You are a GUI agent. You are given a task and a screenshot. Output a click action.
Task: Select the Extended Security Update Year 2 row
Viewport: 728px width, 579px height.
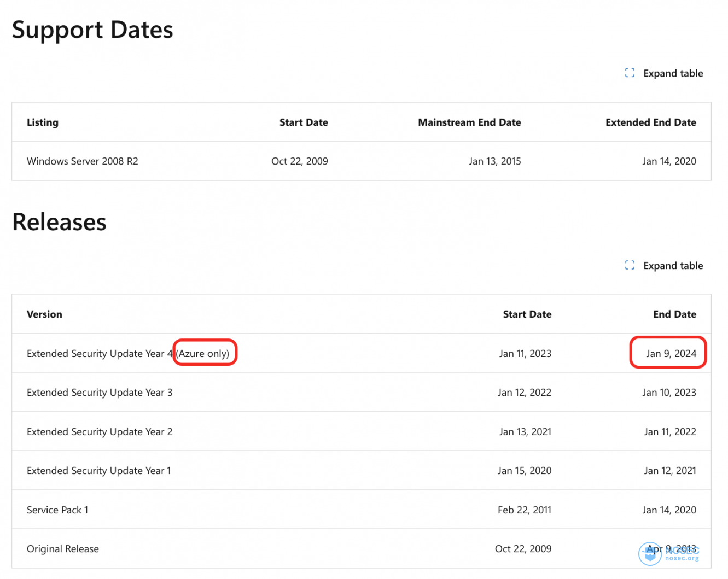tap(100, 432)
